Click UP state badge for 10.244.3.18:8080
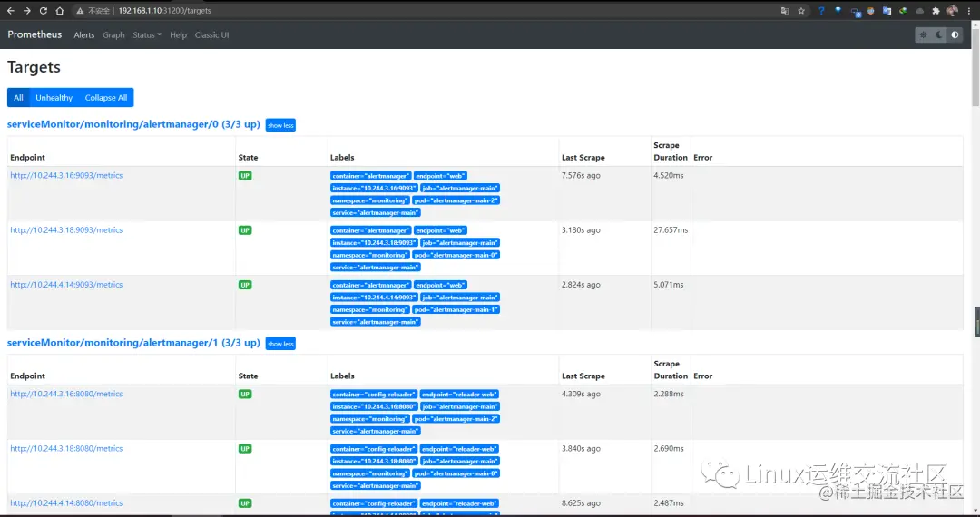Viewport: 980px width, 517px height. pos(245,449)
